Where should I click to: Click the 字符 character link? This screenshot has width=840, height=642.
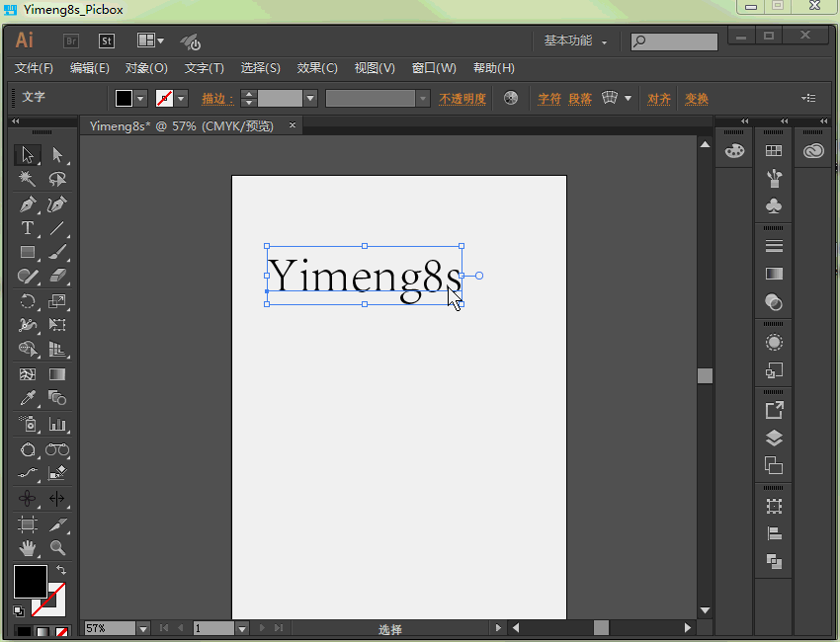548,99
